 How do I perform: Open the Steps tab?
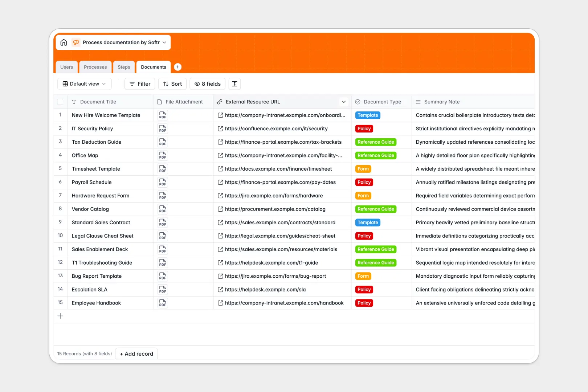pos(124,67)
